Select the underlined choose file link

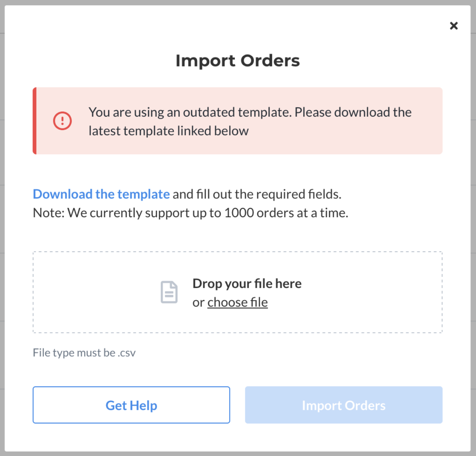coord(237,303)
